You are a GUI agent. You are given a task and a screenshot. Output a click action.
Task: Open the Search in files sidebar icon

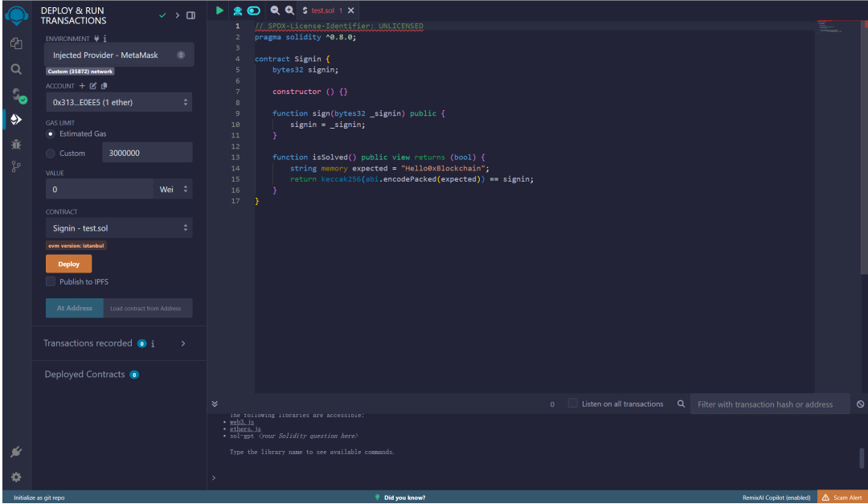coord(16,69)
